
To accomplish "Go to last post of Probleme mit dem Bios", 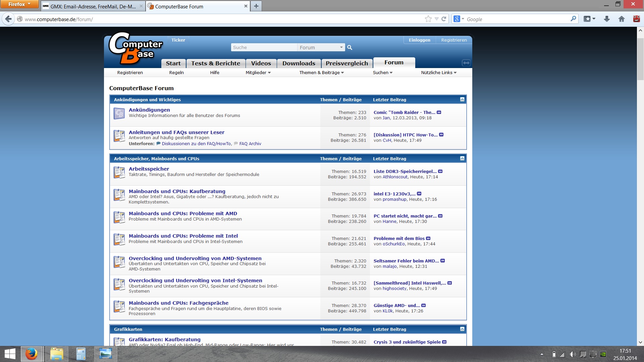I will click(428, 238).
